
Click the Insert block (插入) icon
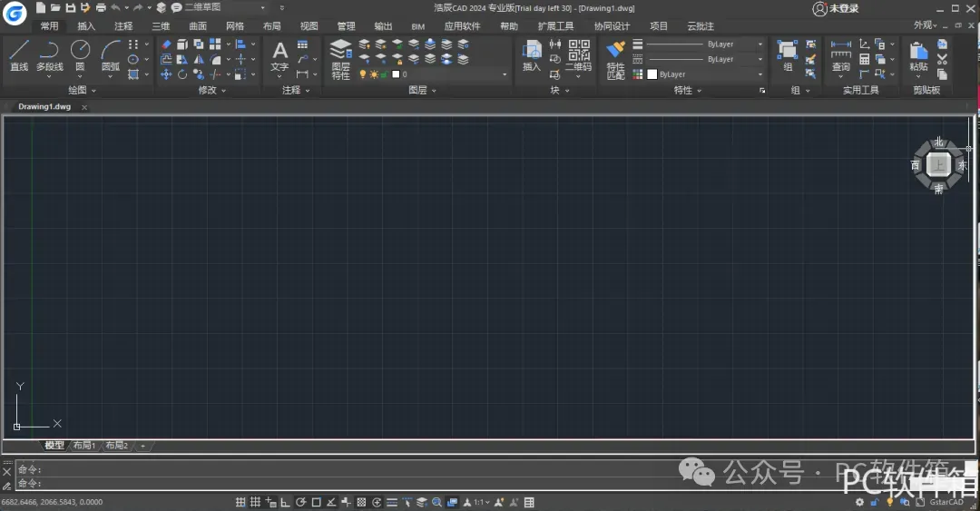[531, 55]
